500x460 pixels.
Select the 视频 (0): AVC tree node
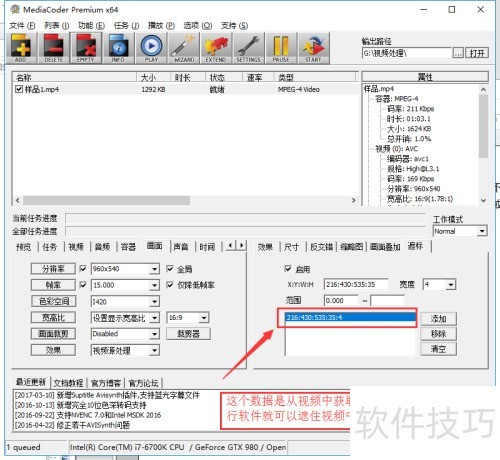coord(397,149)
